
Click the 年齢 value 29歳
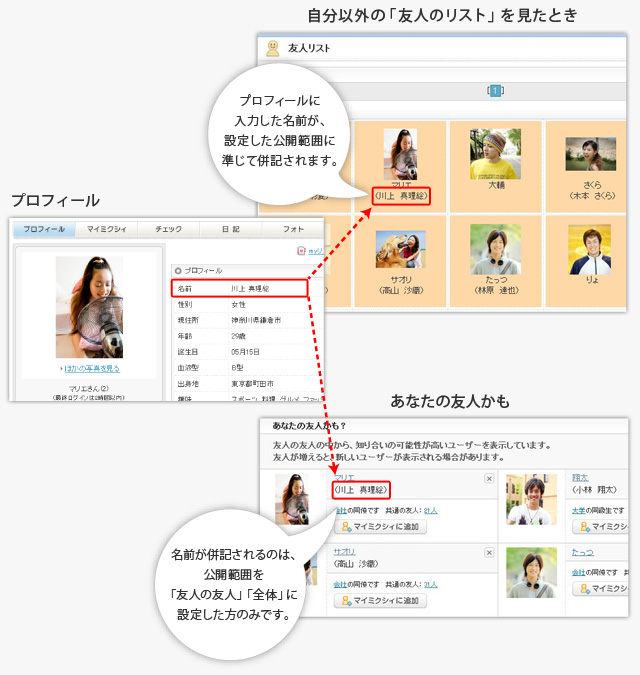tap(238, 336)
